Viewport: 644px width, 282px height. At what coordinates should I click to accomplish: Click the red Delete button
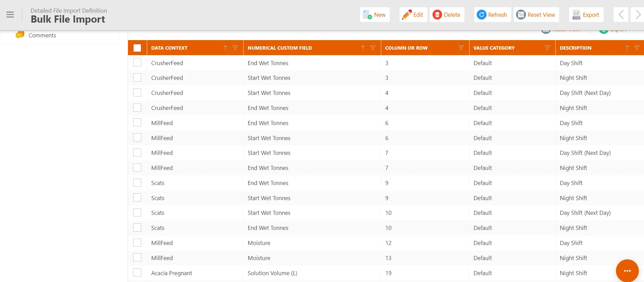click(447, 15)
